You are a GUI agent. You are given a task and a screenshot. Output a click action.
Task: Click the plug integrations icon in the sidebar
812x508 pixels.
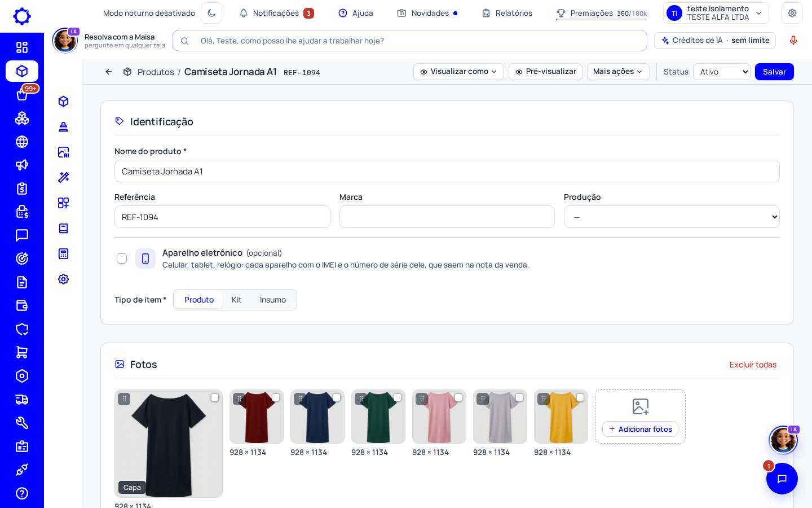point(22,470)
